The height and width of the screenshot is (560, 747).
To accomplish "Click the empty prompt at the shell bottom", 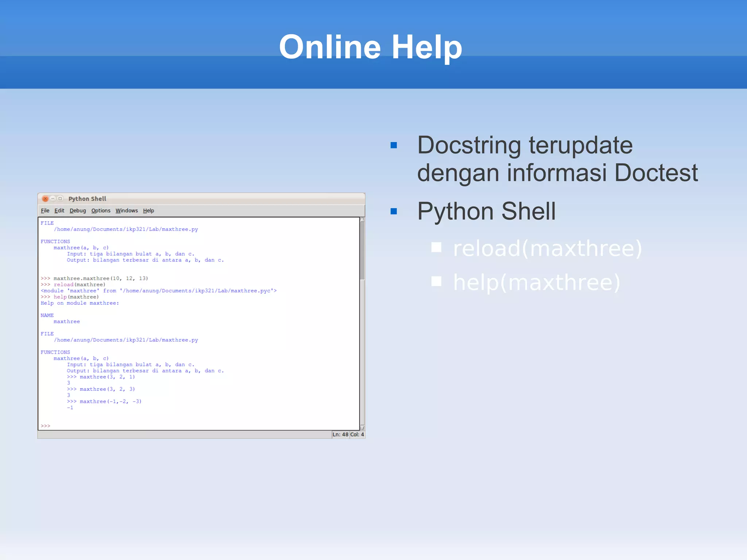I will [46, 426].
